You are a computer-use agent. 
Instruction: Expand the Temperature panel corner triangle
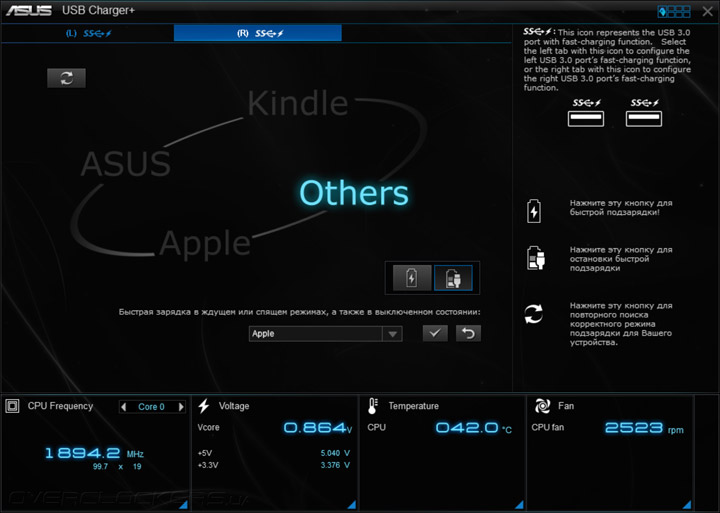tap(519, 505)
